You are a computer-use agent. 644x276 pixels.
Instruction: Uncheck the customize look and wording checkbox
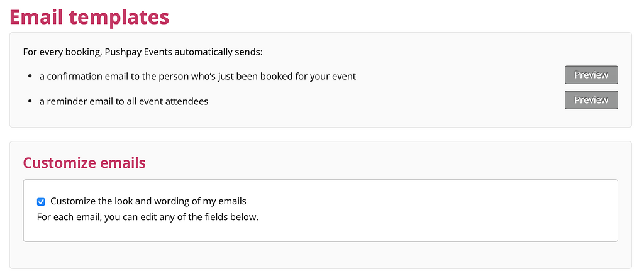(41, 202)
